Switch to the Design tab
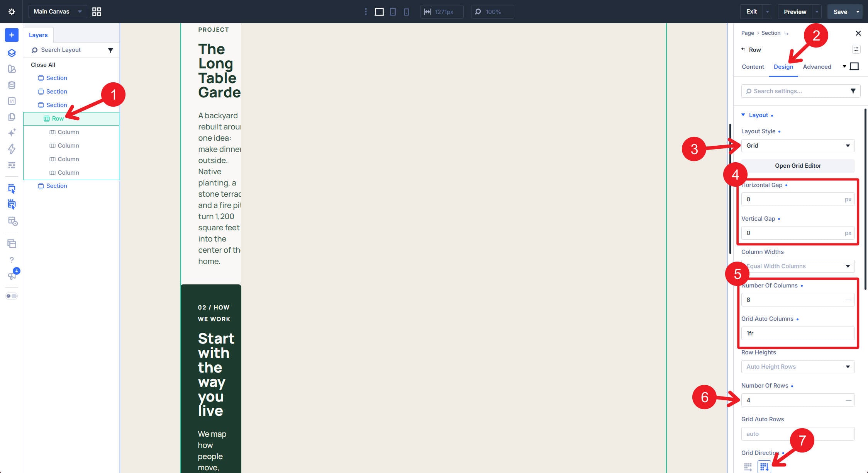The height and width of the screenshot is (473, 868). click(783, 66)
